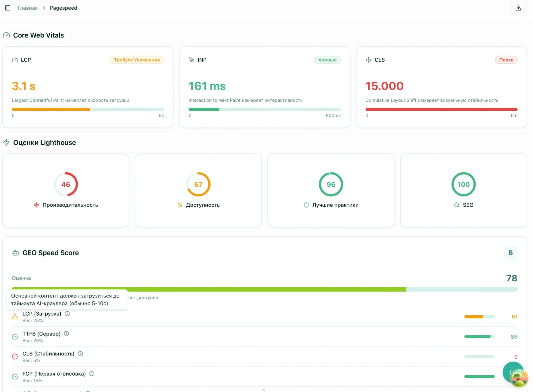Click the Доступность score gauge 67
The height and width of the screenshot is (392, 533).
[x=198, y=184]
